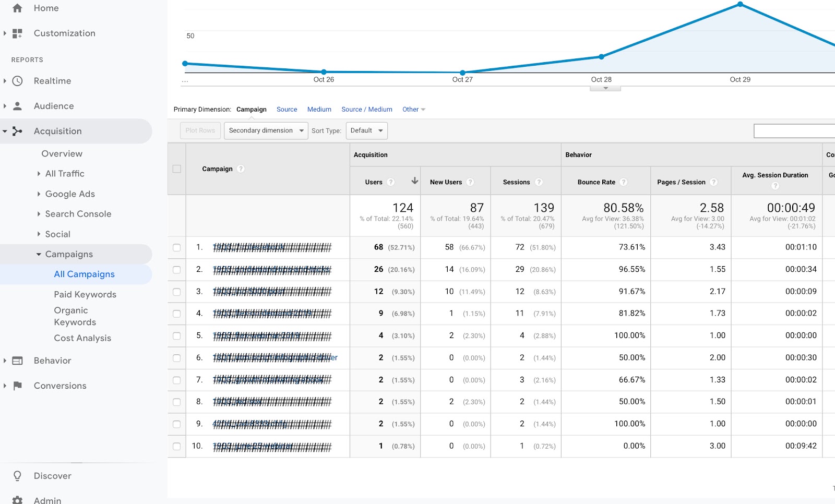Screen dimensions: 835x504
Task: Click the Discover lightbulb icon
Action: pos(17,476)
